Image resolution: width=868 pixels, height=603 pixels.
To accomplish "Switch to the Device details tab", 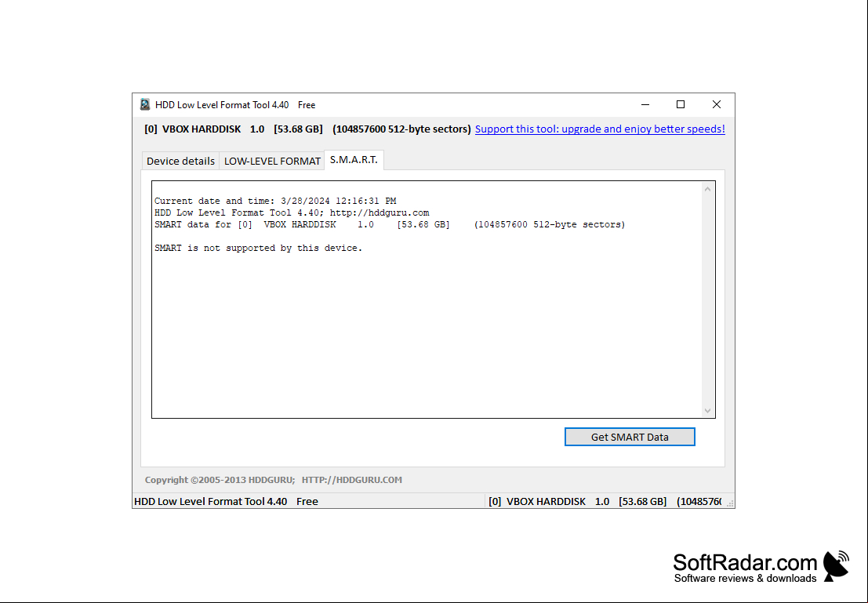I will click(180, 161).
